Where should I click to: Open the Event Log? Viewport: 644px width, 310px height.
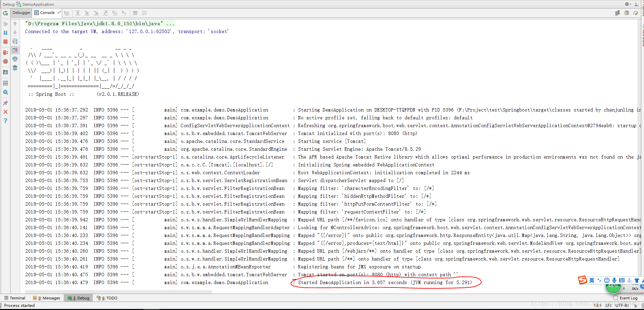point(626,298)
